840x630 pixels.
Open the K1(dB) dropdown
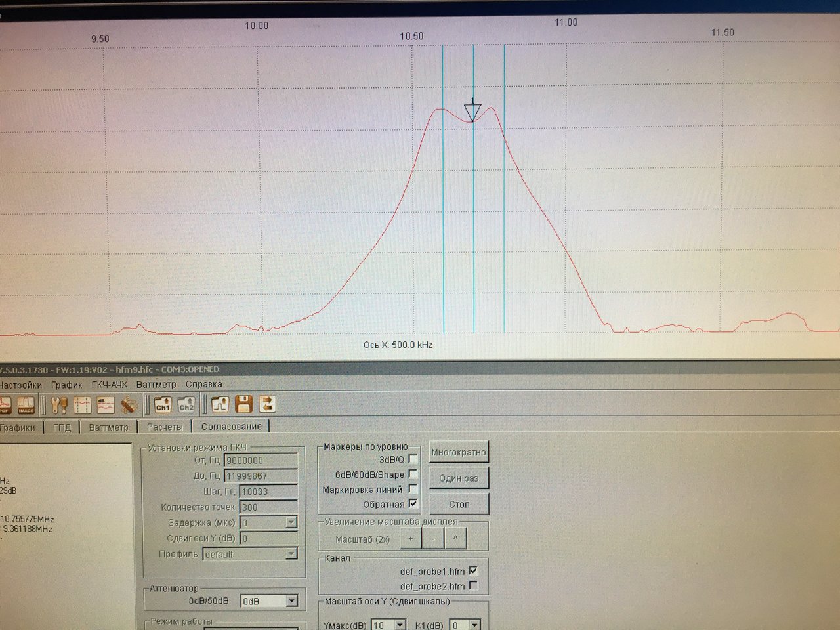[x=474, y=625]
